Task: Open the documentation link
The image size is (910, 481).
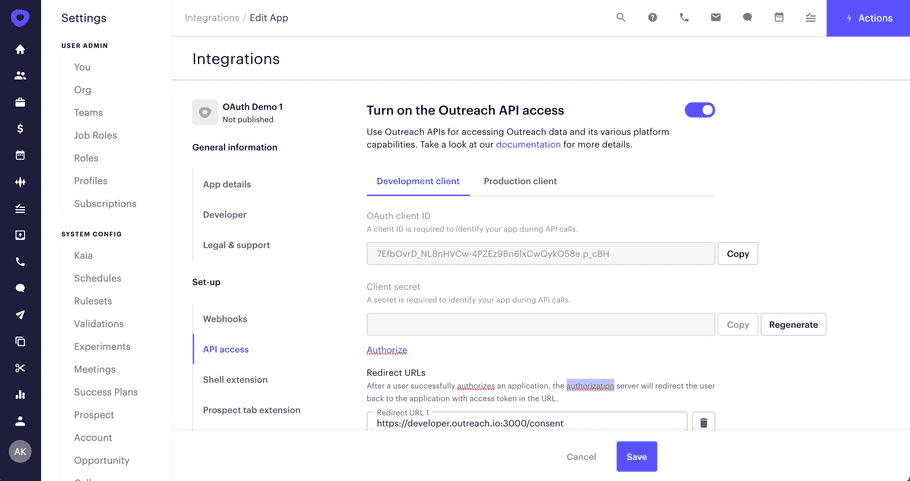Action: coord(528,144)
